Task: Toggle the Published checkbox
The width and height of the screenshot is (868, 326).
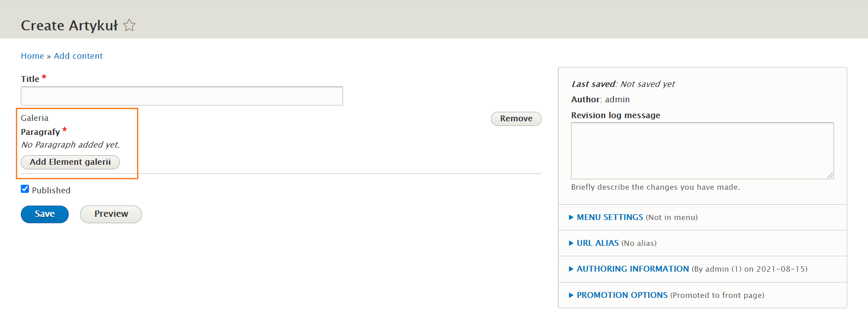Action: (25, 189)
